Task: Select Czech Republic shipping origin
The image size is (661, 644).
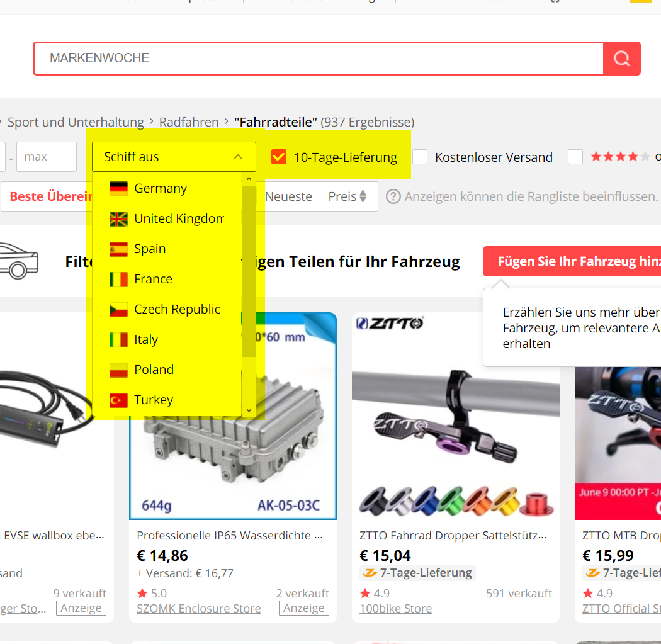Action: click(x=167, y=310)
